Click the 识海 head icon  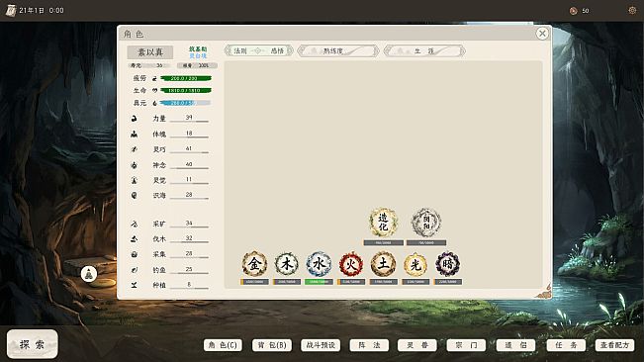pyautogui.click(x=134, y=196)
